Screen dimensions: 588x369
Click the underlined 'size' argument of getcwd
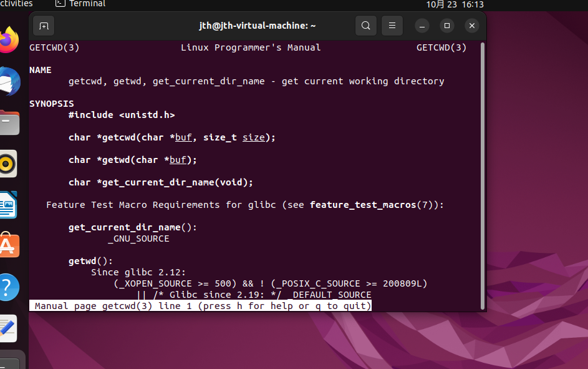254,137
